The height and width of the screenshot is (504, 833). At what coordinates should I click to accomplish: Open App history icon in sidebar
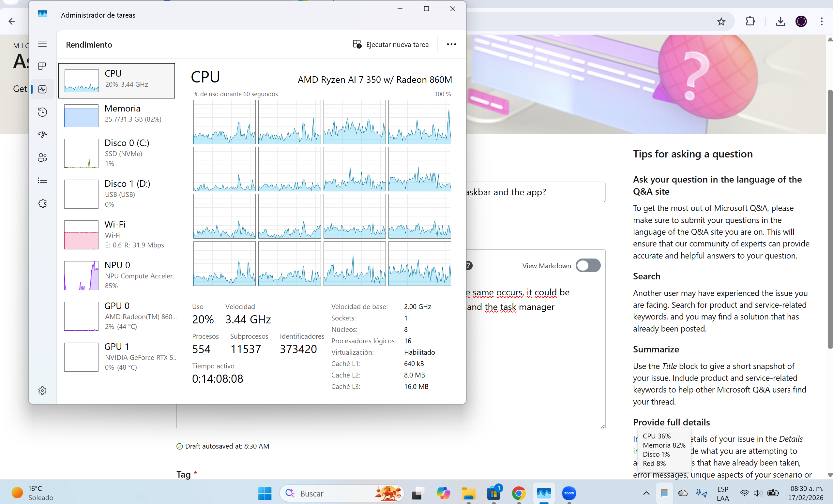point(42,112)
